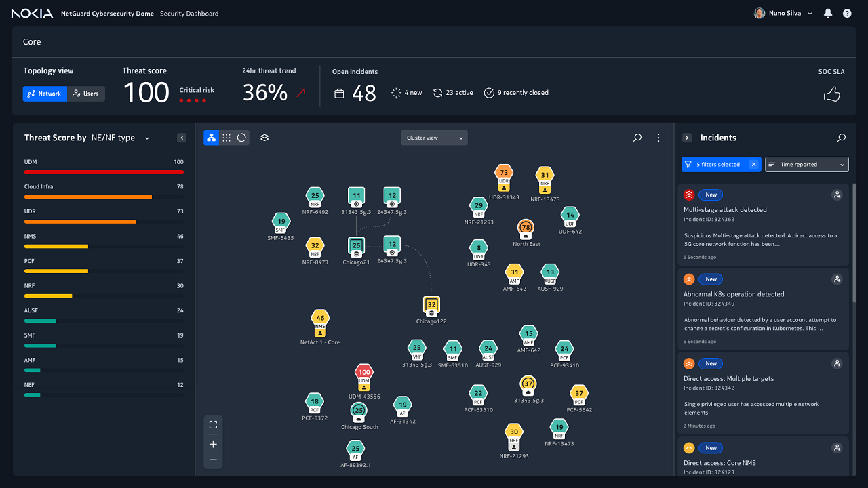Click the NEF row in threat list
868x488 pixels.
104,389
